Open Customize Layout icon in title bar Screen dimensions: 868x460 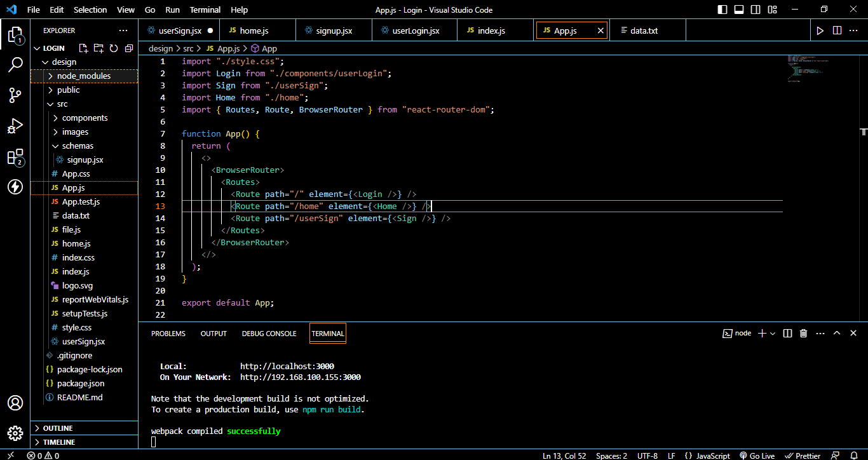(x=771, y=10)
